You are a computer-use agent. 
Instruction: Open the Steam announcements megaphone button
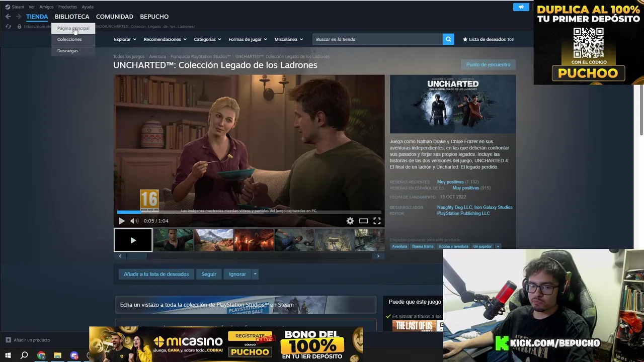click(x=521, y=7)
